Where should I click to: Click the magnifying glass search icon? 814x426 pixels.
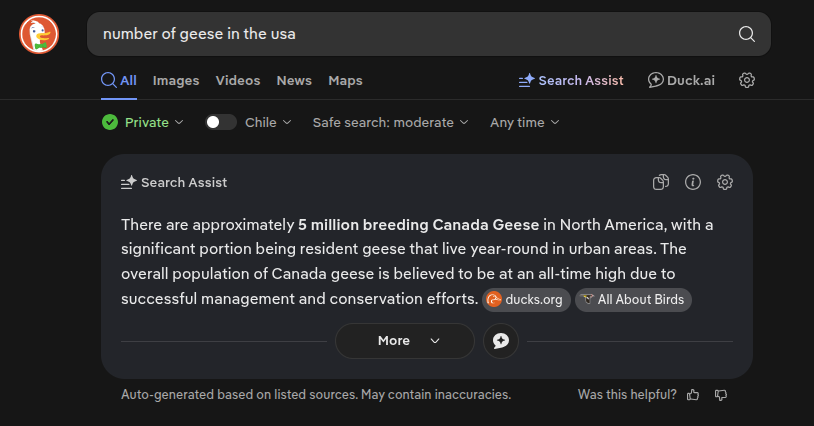pyautogui.click(x=747, y=34)
